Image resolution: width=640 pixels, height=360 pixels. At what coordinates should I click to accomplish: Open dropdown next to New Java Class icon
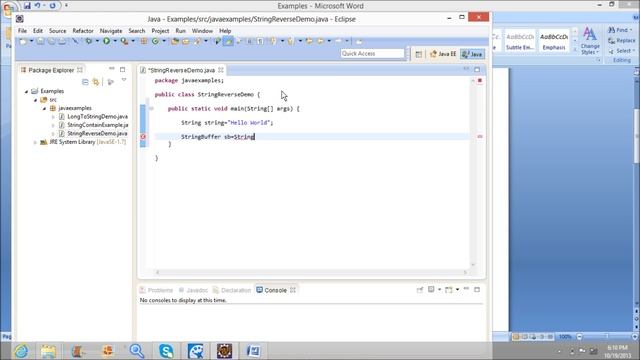click(x=164, y=41)
